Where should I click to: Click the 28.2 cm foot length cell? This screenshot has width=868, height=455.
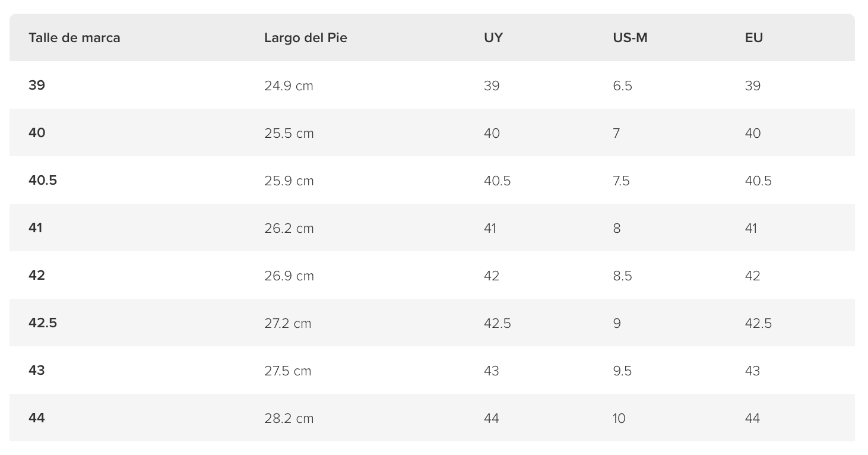pyautogui.click(x=289, y=419)
